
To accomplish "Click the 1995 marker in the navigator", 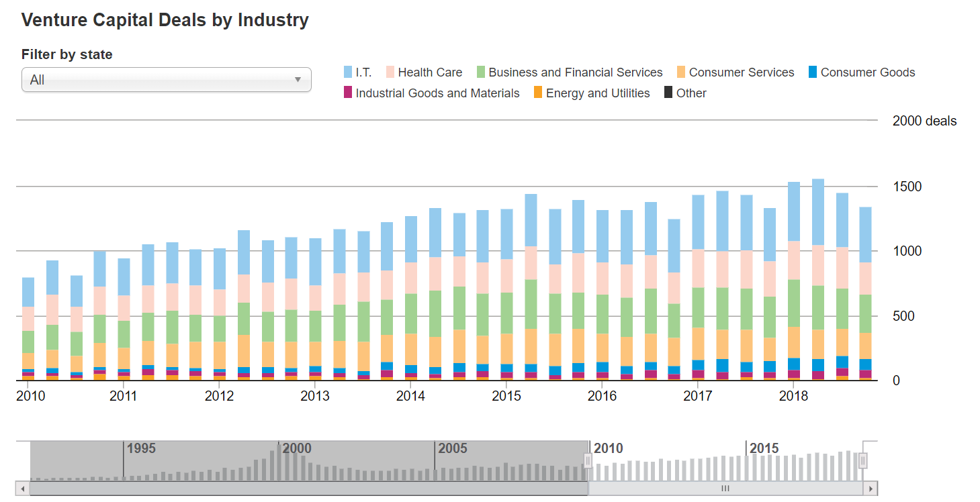I will 141,448.
